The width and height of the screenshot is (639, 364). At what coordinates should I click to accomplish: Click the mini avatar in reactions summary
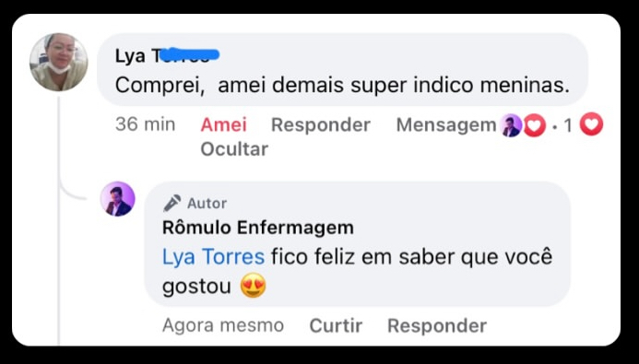click(511, 125)
